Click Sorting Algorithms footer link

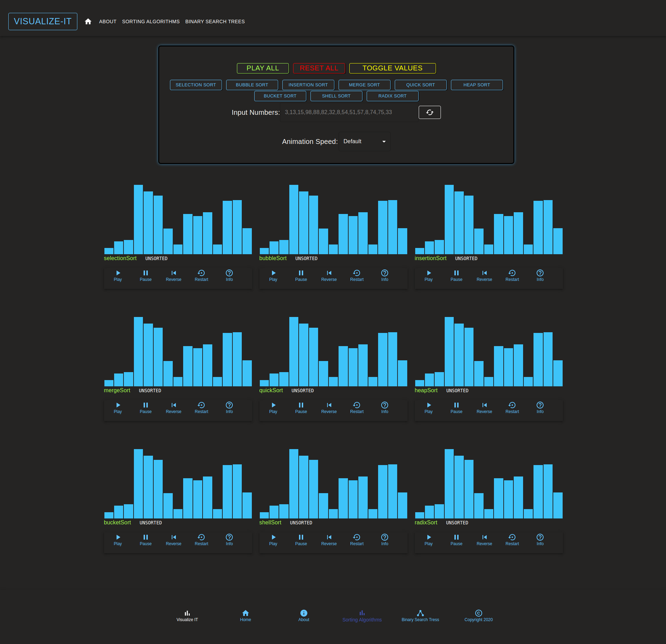362,616
